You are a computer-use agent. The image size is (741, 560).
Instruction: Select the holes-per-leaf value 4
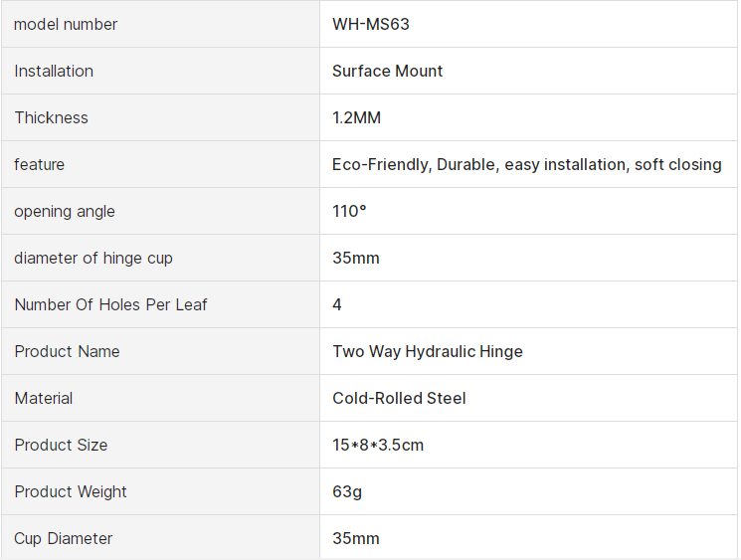click(337, 304)
